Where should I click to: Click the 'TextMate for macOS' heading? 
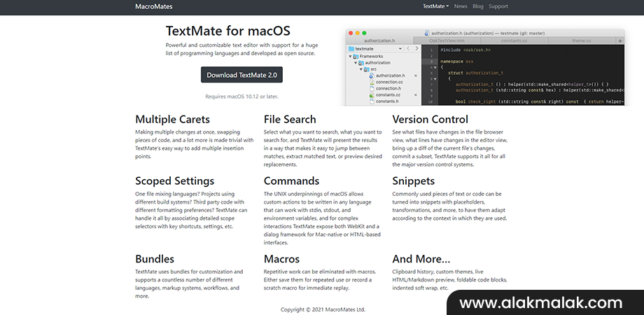click(228, 31)
